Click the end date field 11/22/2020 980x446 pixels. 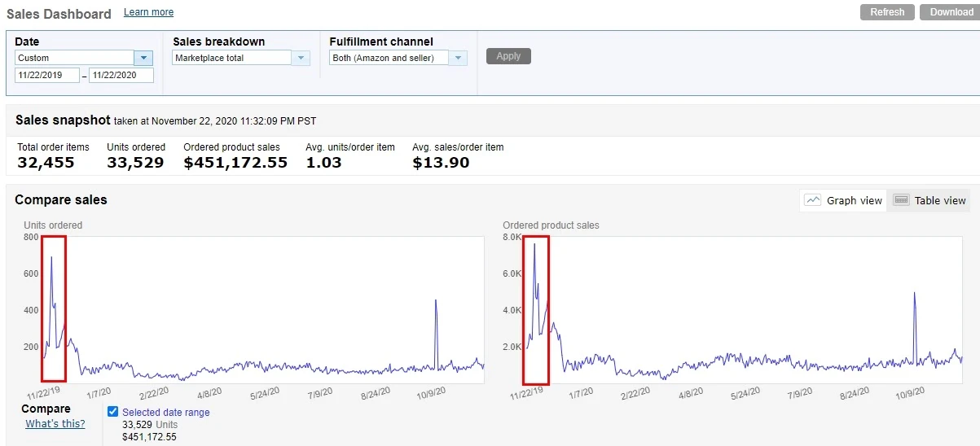tap(121, 75)
